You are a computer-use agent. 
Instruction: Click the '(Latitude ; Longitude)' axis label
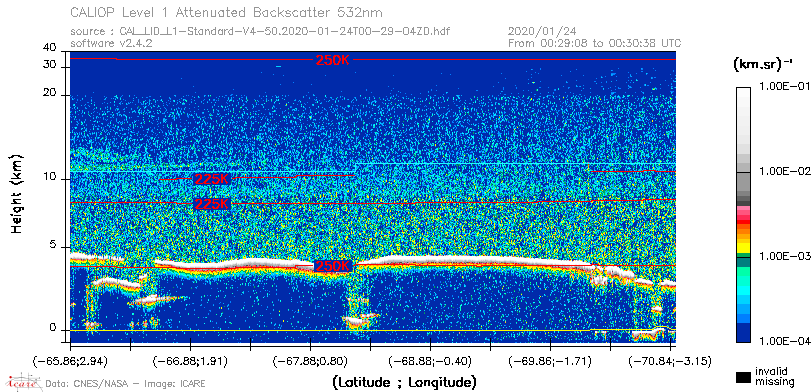[x=404, y=383]
